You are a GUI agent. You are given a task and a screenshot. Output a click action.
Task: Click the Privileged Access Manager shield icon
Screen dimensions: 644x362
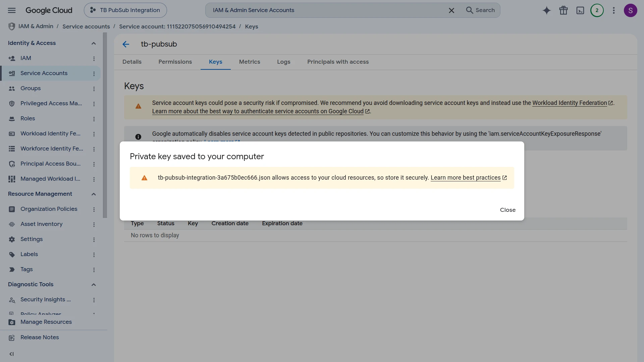12,104
